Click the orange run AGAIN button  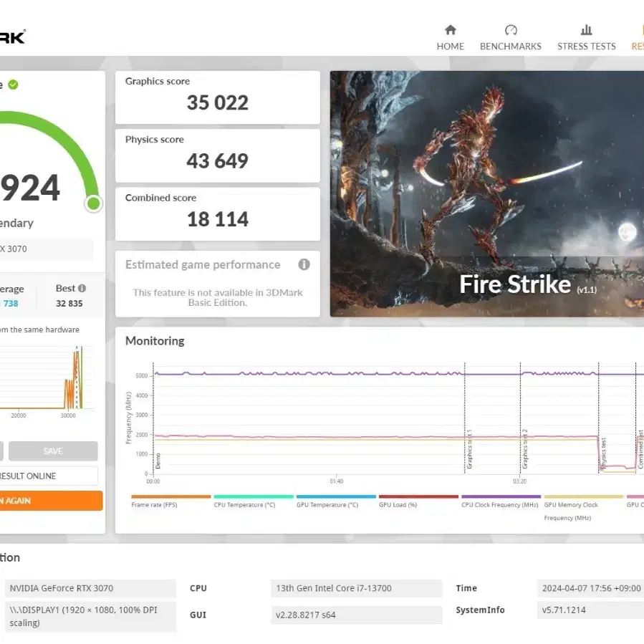tap(50, 501)
